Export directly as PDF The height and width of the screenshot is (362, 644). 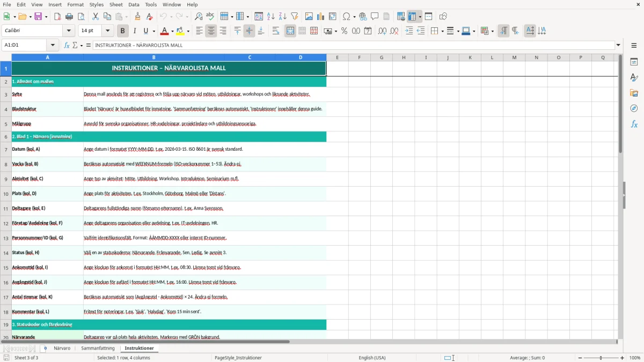pyautogui.click(x=57, y=17)
